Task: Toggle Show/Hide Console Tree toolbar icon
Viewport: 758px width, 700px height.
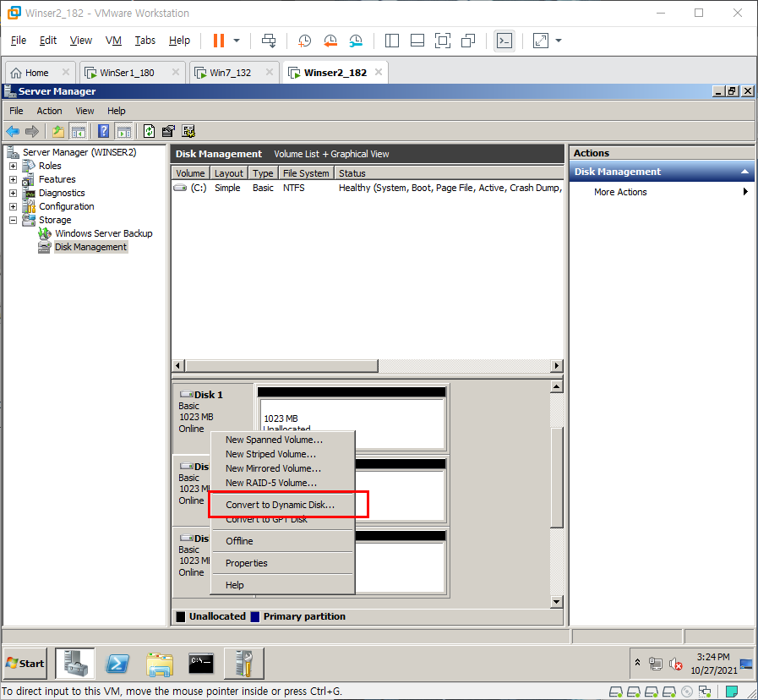Action: click(x=78, y=131)
